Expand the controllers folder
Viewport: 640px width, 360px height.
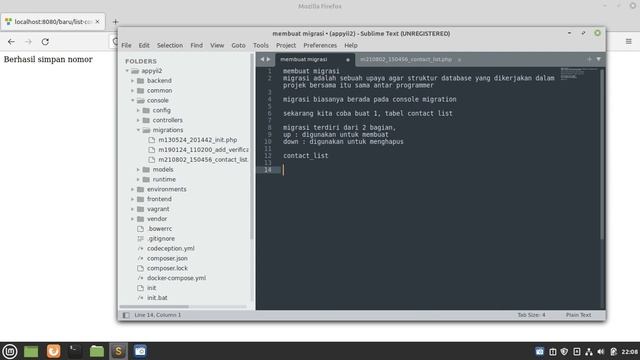click(x=138, y=120)
